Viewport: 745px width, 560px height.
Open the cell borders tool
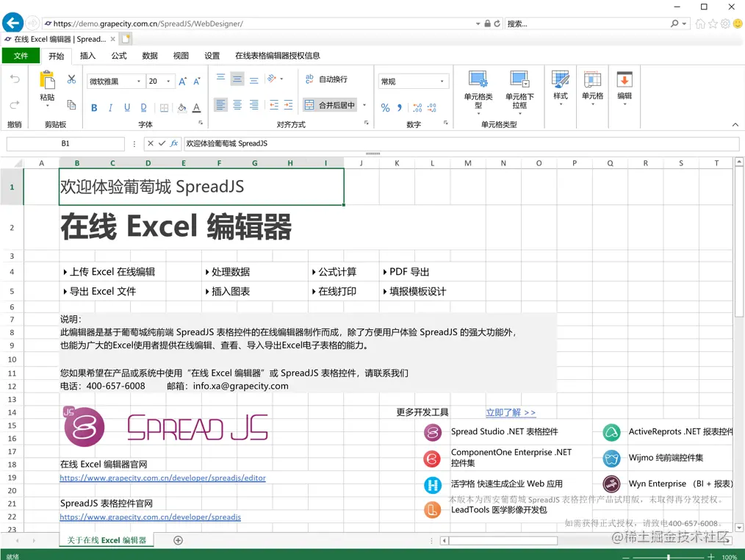pyautogui.click(x=164, y=108)
